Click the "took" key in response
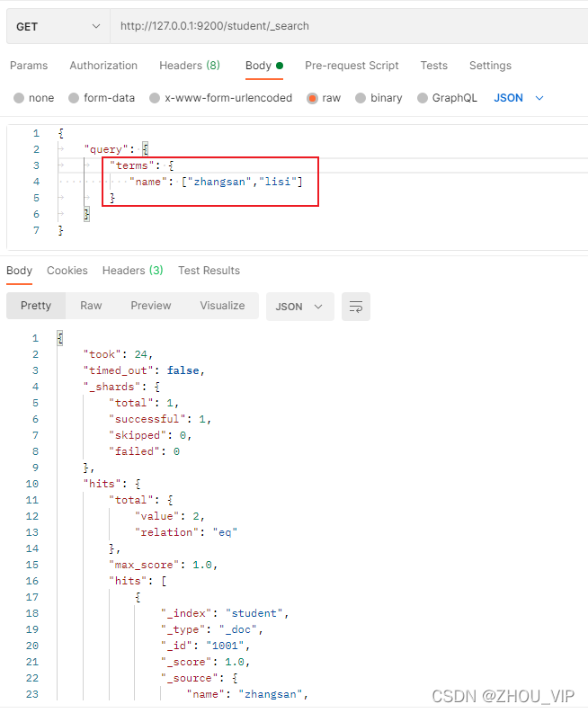The width and height of the screenshot is (588, 713). pos(102,354)
